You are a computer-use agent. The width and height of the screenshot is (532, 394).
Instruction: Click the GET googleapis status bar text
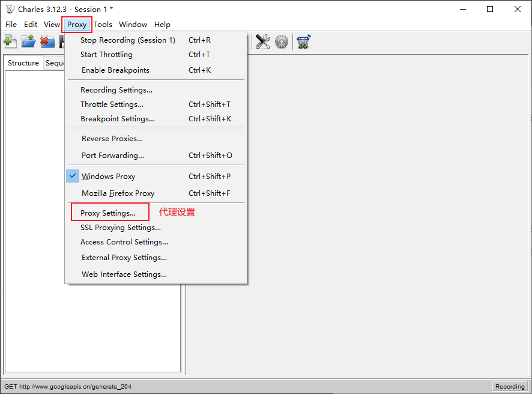[68, 386]
